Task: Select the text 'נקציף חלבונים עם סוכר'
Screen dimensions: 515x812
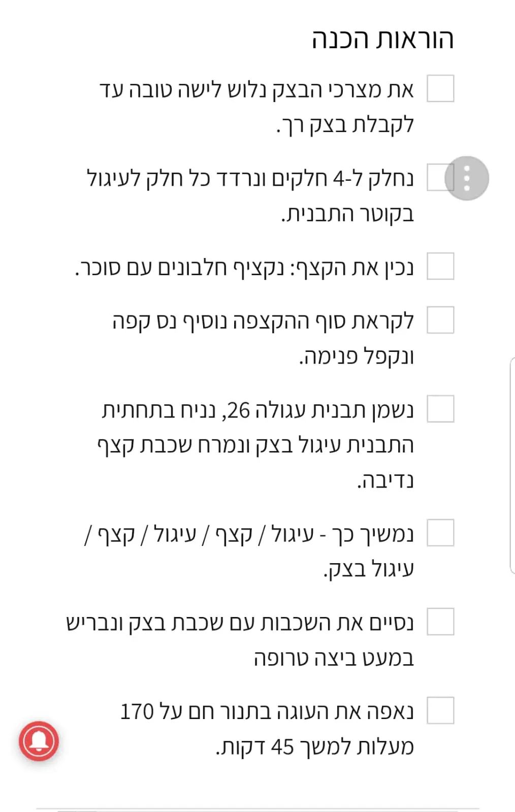Action: 180,268
